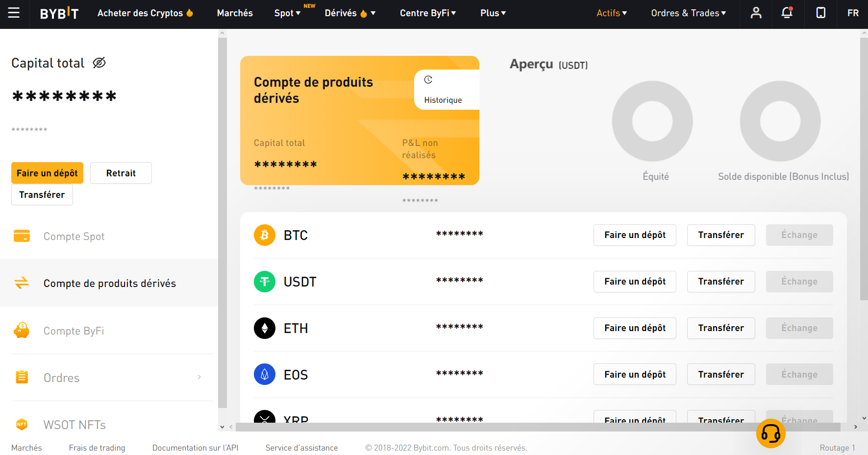This screenshot has height=455, width=868.
Task: Click the Retrait button
Action: point(121,173)
